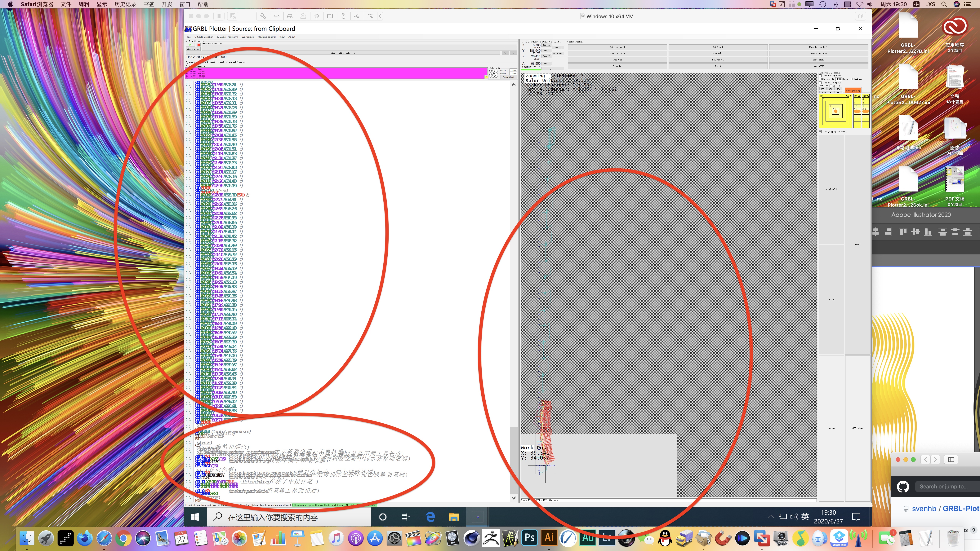This screenshot has width=980, height=551.
Task: Click the VM pause button icon
Action: (x=219, y=16)
